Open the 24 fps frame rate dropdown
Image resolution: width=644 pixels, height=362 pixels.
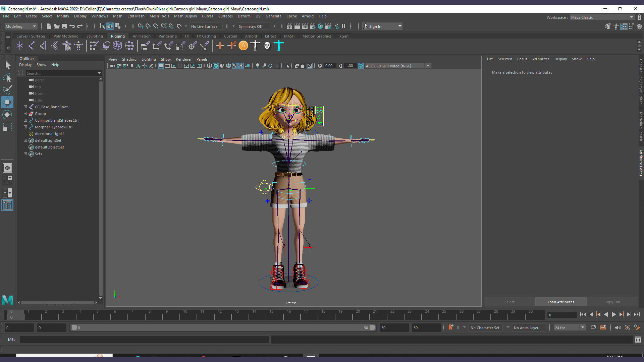570,328
